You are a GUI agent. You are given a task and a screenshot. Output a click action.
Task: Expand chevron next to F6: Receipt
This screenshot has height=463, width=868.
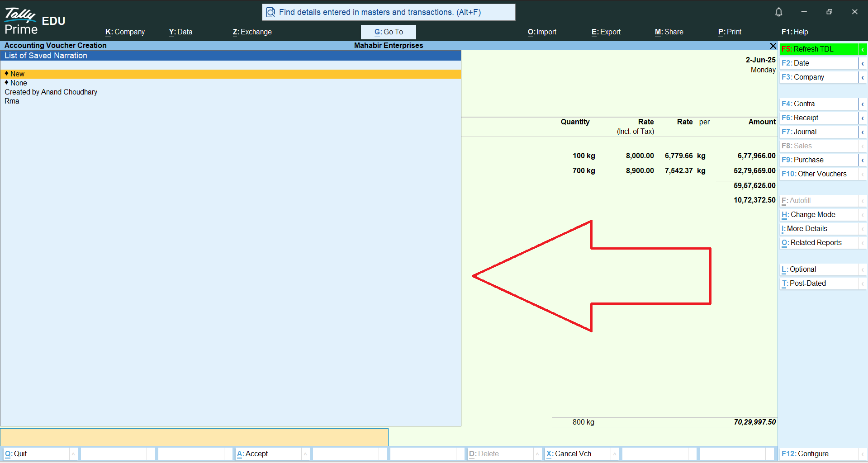click(863, 118)
